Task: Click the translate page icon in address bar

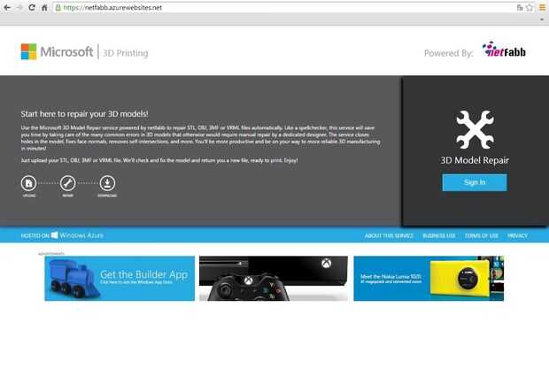Action: coord(520,7)
